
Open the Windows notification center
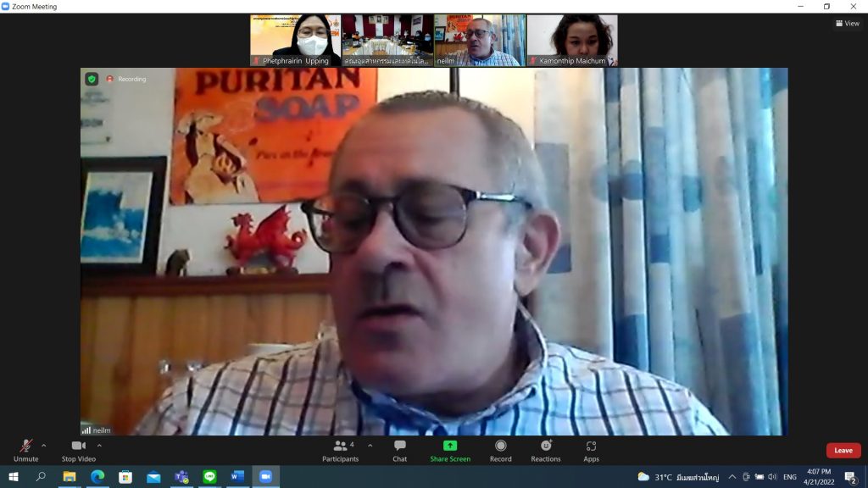(x=849, y=477)
